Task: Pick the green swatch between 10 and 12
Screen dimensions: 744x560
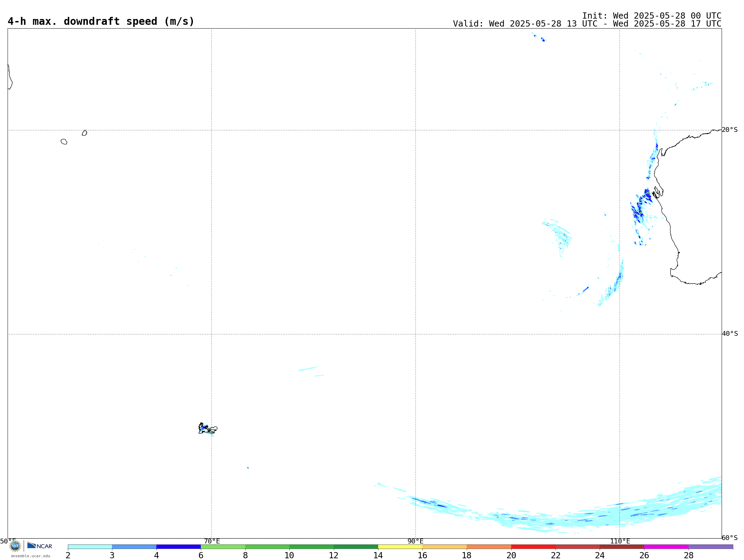Action: click(x=312, y=547)
